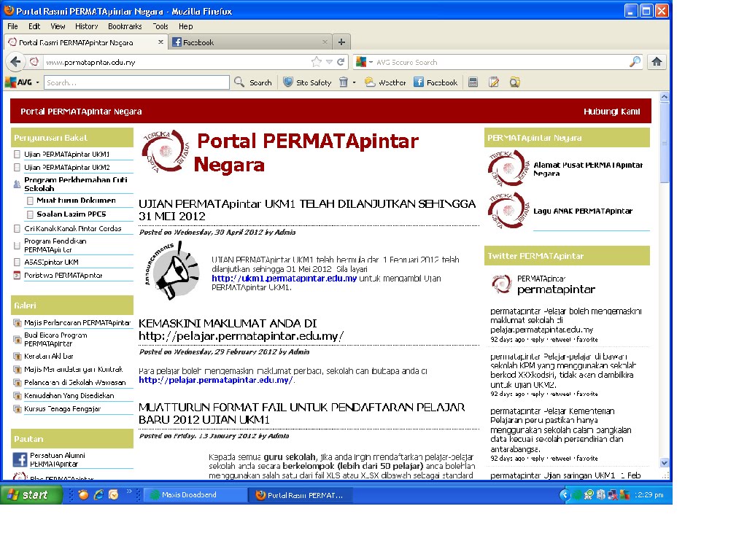
Task: Open Ujian PERMATApintar UKM1 sidebar link
Action: coord(66,155)
